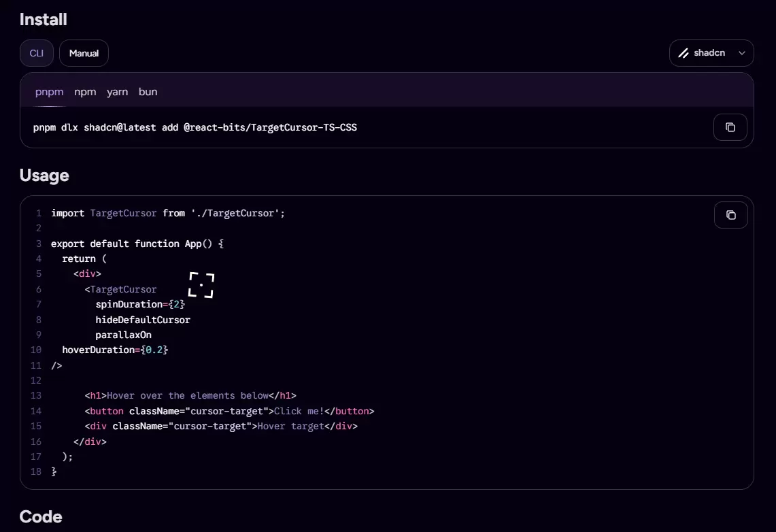This screenshot has width=776, height=532.
Task: Click the spinDuration={2} prop
Action: 140,304
